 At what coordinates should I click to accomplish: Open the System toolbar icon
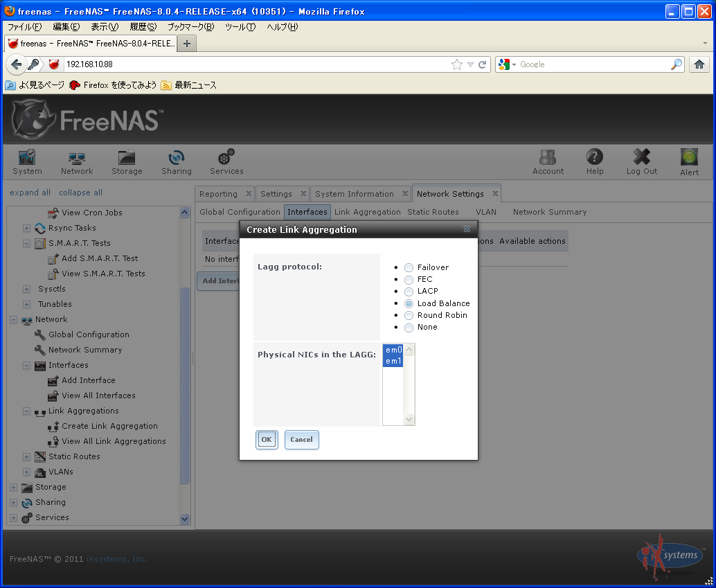(27, 162)
